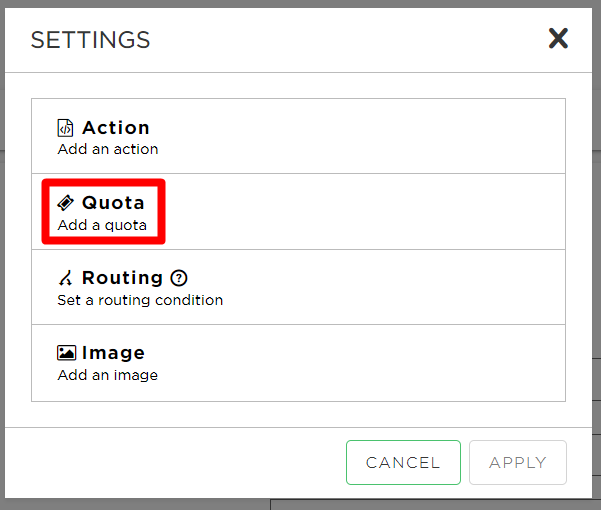
Task: Select the entire Image option row
Action: pos(298,363)
